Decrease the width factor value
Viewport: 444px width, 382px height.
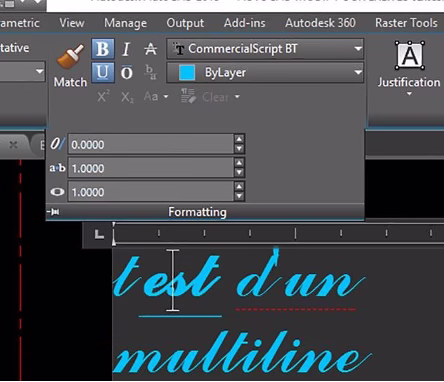click(x=239, y=196)
